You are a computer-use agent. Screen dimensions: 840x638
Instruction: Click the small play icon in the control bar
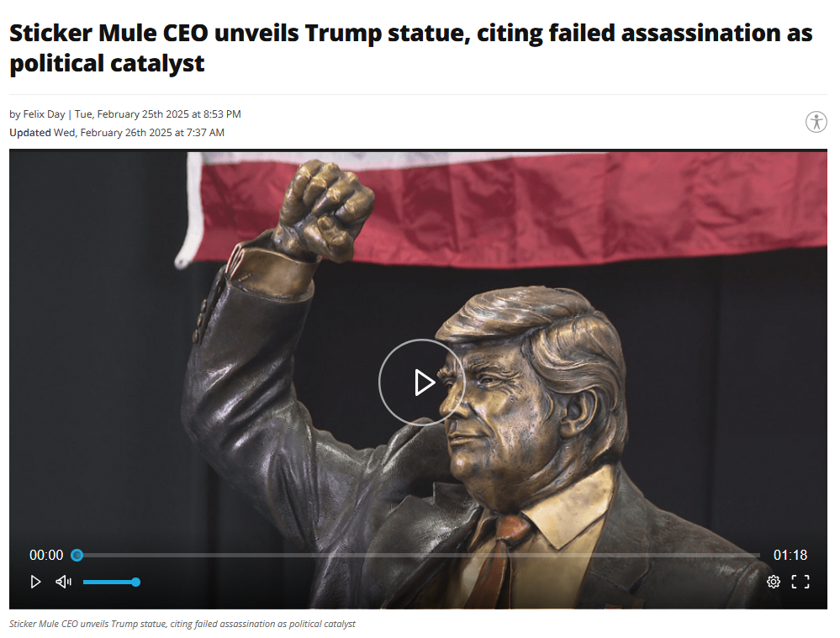coord(35,582)
